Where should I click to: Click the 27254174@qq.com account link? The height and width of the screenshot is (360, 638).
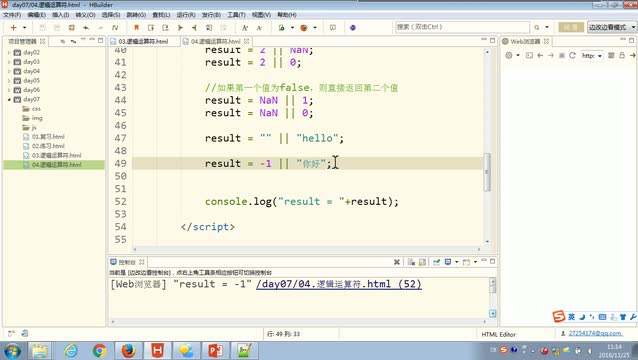595,333
